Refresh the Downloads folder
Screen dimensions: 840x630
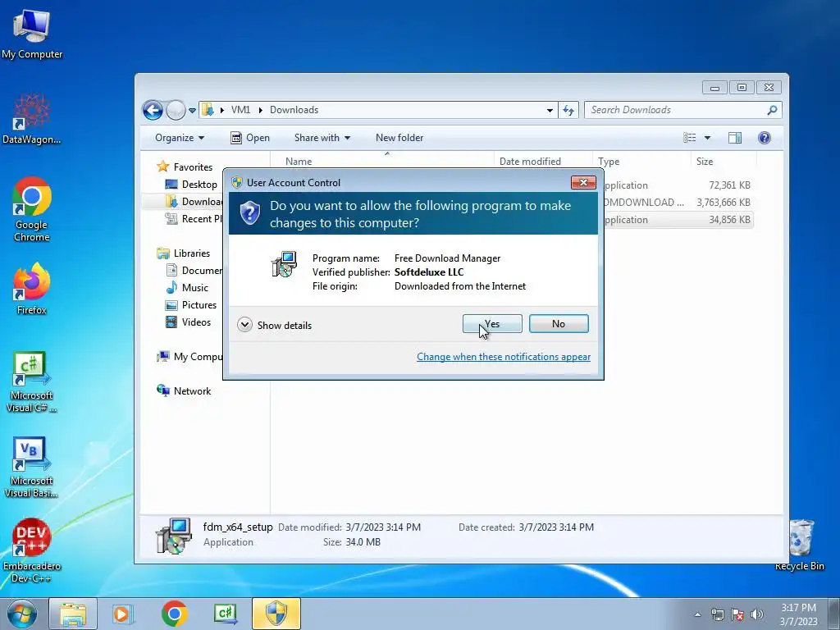[x=568, y=111]
